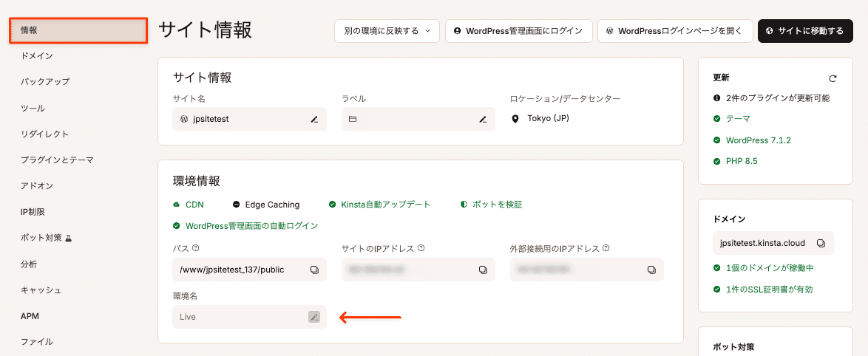Refresh the 更新 panel

[x=833, y=78]
